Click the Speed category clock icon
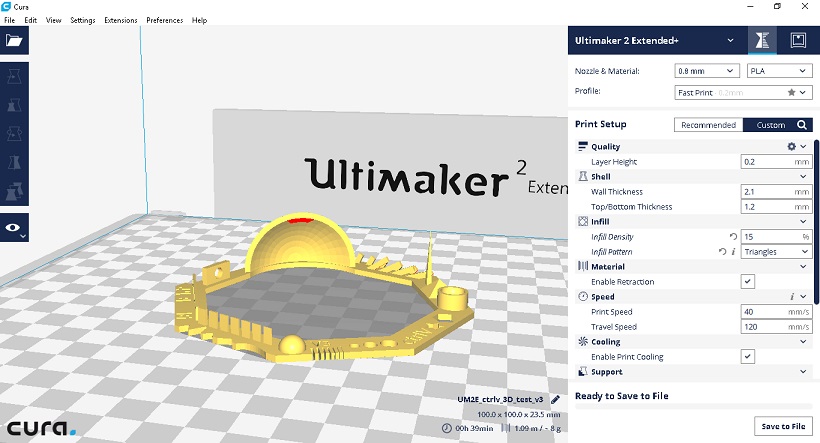 (x=583, y=297)
